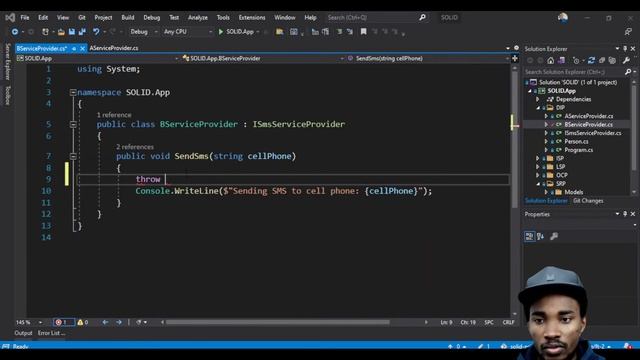The image size is (640, 360).
Task: Switch to the AServiceProvider.cs tab
Action: 114,48
